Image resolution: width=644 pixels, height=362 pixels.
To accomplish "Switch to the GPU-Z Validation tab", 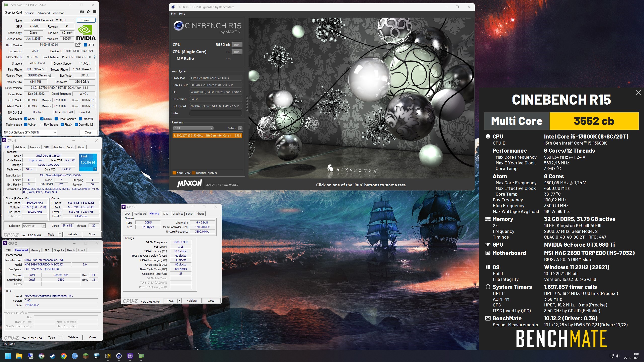I will 59,13.
